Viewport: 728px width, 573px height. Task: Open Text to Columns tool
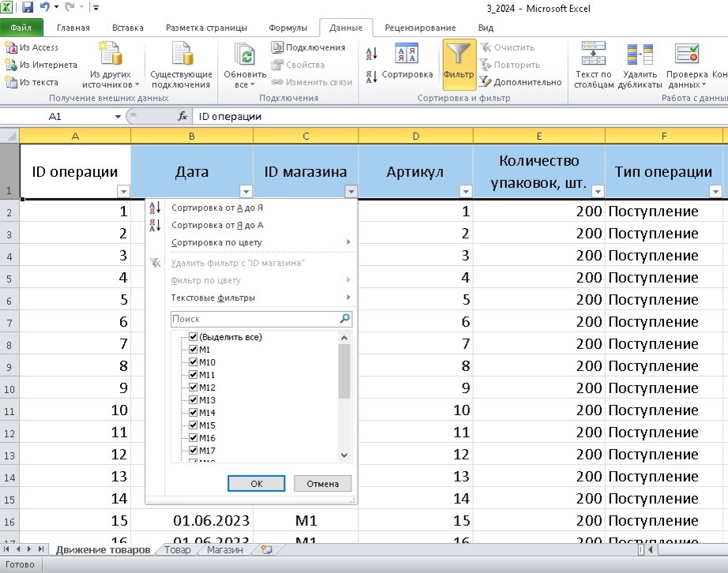coord(593,65)
